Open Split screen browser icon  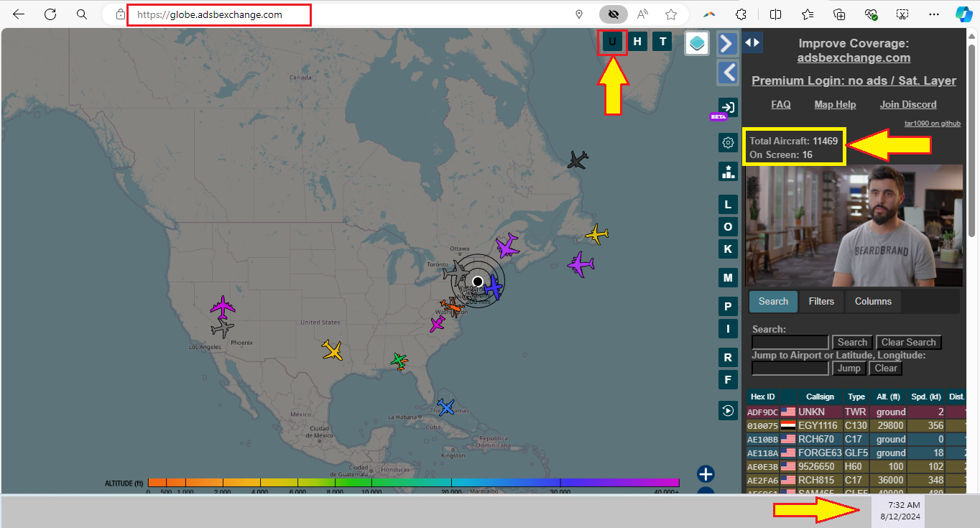775,14
